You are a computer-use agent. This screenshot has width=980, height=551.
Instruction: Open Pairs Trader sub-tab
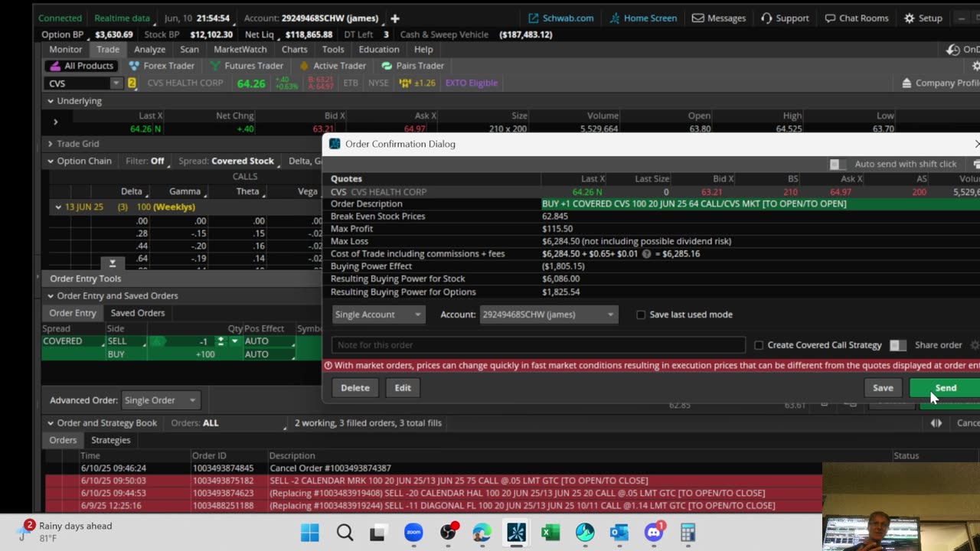coord(413,66)
